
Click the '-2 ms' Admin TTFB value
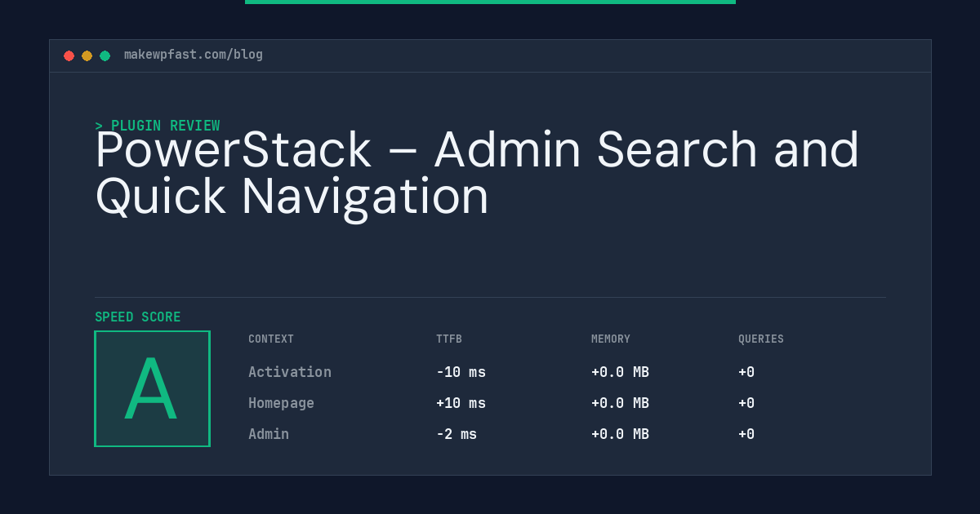457,434
